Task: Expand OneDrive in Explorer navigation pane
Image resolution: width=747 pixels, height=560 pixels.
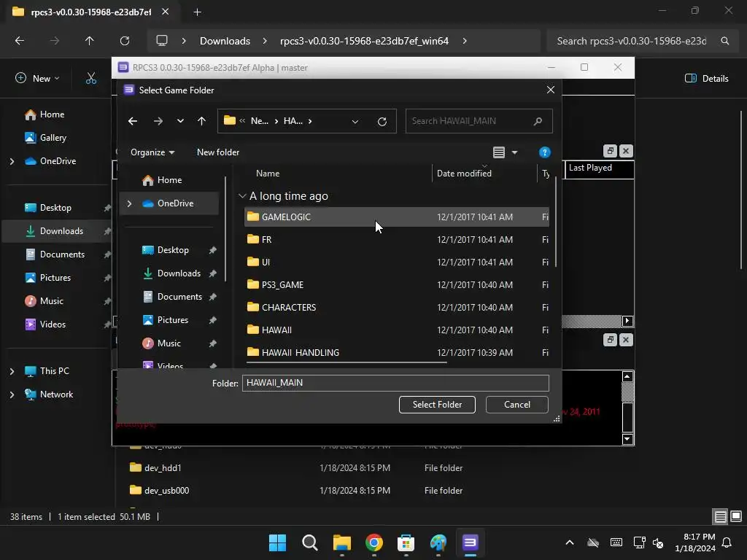Action: click(12, 161)
